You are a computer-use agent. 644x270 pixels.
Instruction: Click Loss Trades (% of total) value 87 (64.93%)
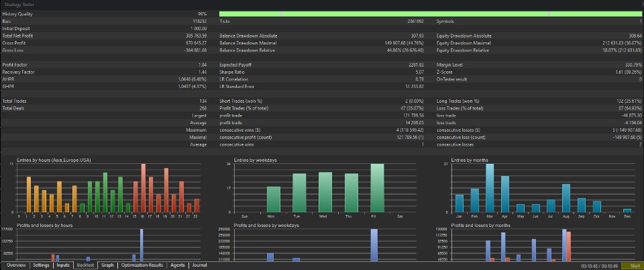pos(629,109)
